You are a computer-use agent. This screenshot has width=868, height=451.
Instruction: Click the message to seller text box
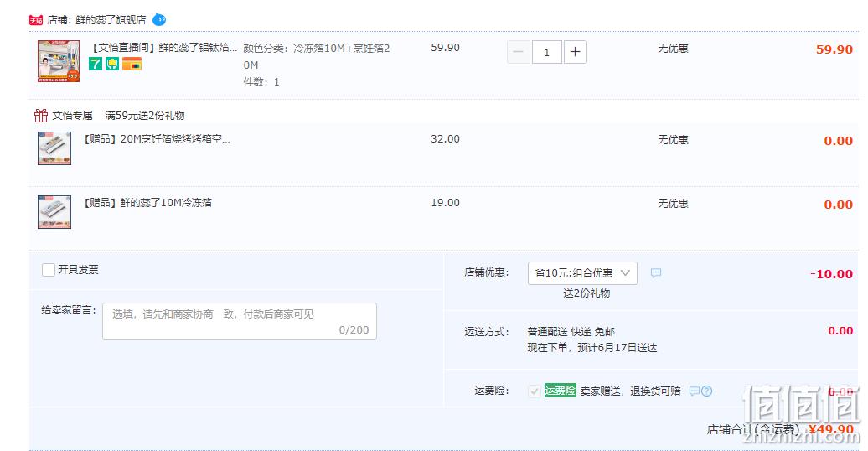(x=239, y=321)
